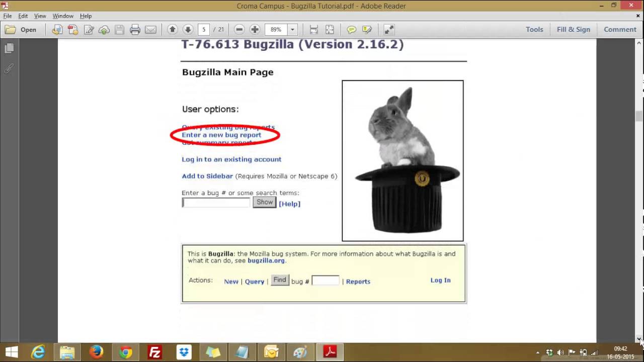Open the Tools pane
644x362 pixels.
click(534, 30)
